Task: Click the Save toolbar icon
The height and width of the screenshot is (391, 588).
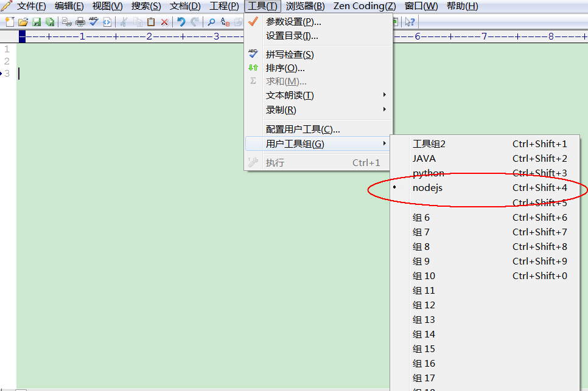Action: click(x=37, y=21)
